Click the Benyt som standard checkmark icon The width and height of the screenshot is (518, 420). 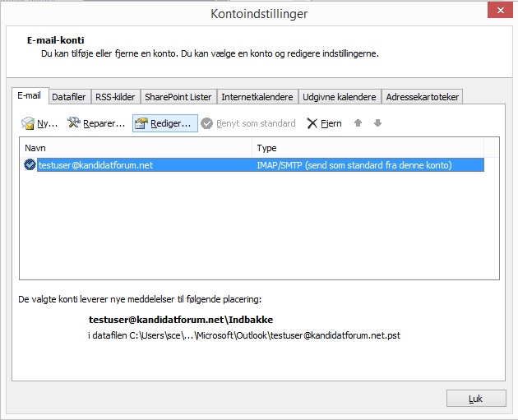(x=207, y=124)
